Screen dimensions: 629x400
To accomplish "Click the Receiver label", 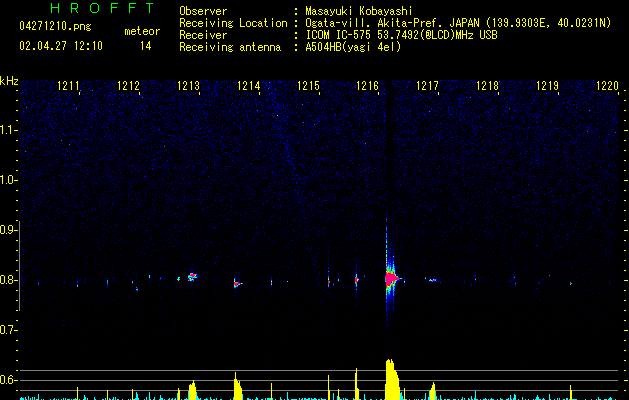I will point(203,35).
